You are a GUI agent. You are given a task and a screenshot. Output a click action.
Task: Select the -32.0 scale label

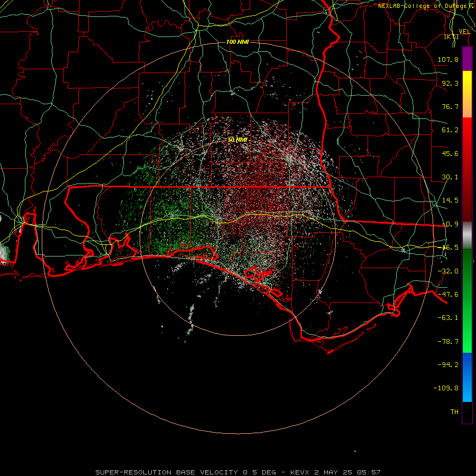tap(448, 271)
